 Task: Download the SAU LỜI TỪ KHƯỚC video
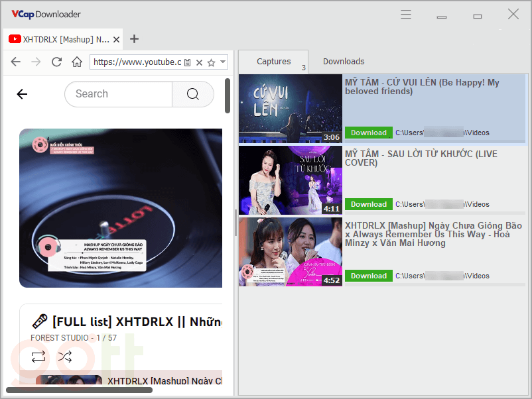pyautogui.click(x=368, y=204)
